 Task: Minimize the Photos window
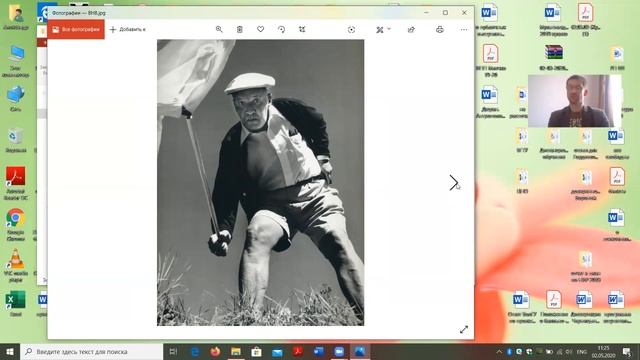(427, 13)
